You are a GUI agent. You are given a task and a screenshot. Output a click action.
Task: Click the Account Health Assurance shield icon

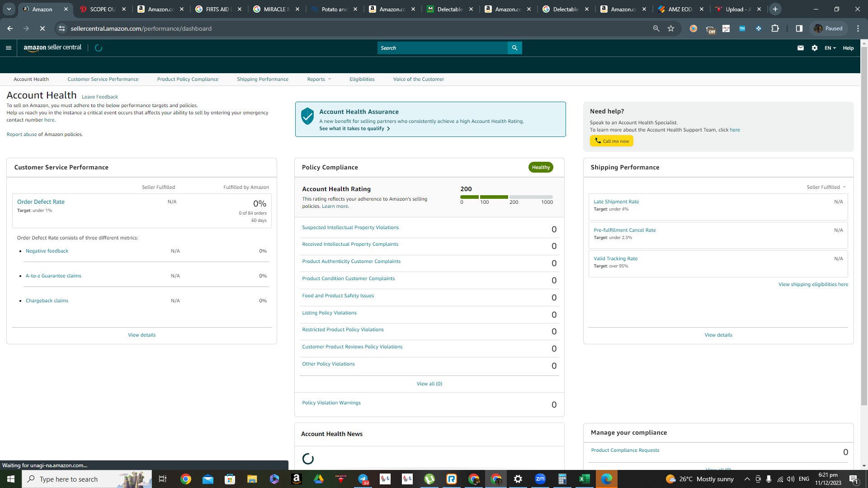click(307, 116)
